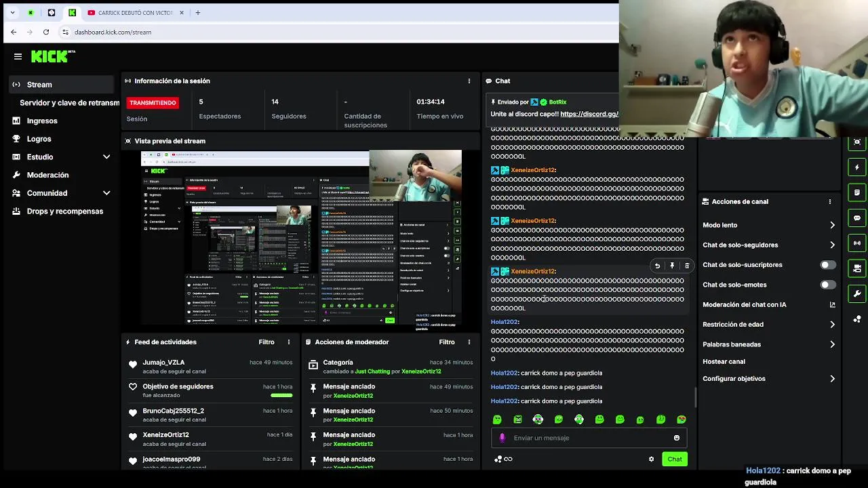Image resolution: width=868 pixels, height=488 pixels.
Task: Open the wrench tools panel in right strip
Action: coord(857,293)
